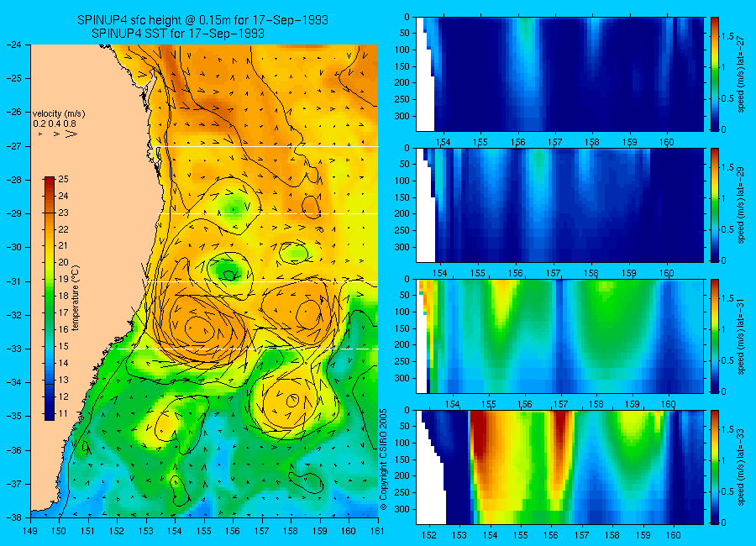The image size is (756, 546).
Task: Click the speed color bar beside the lat=-33 panel
Action: 714,467
